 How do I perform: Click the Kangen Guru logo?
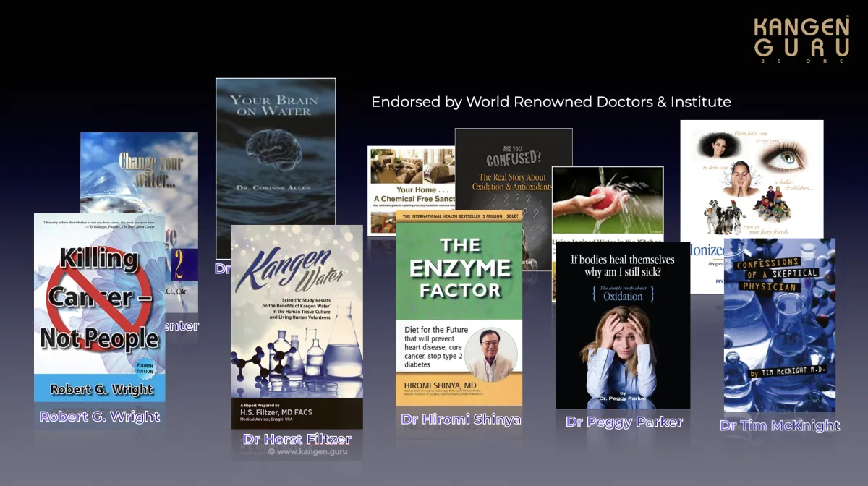801,40
